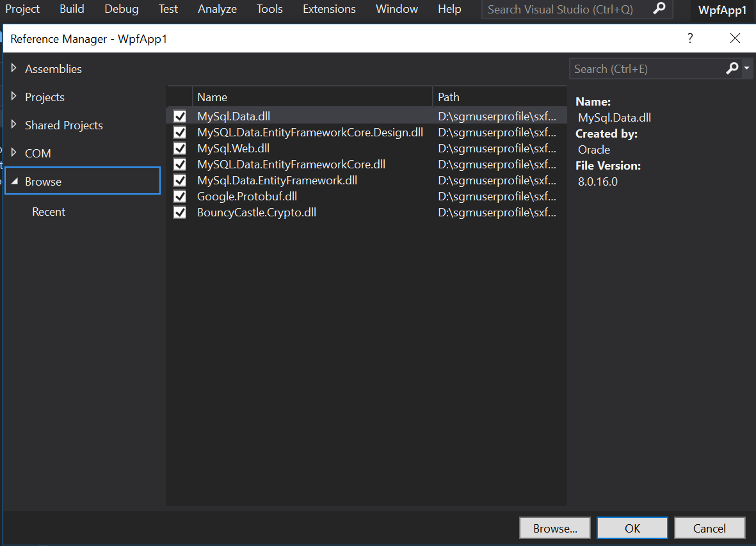Click the Created by value Oracle
Screen dimensions: 756x546
(x=594, y=150)
